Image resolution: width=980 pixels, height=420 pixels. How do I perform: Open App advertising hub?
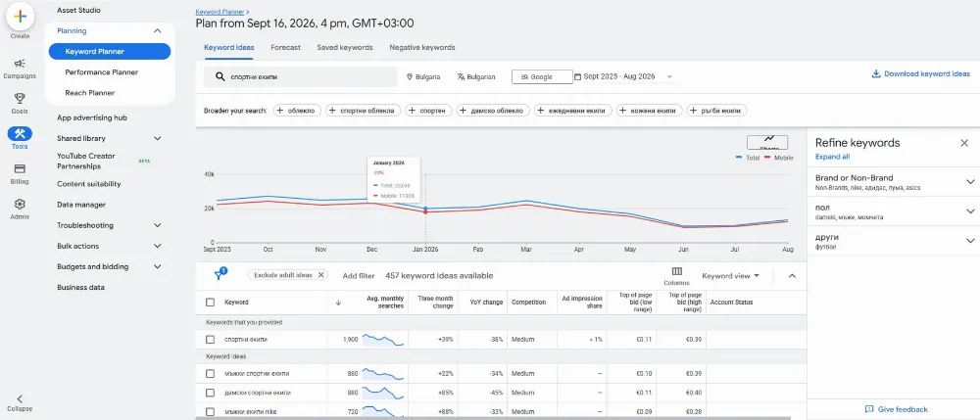[x=92, y=117]
